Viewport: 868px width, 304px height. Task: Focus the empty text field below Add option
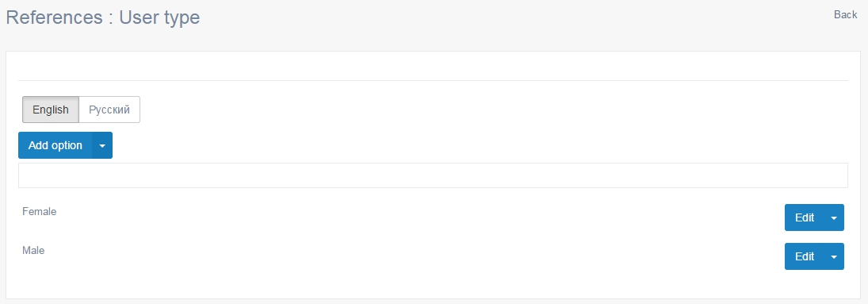point(433,175)
